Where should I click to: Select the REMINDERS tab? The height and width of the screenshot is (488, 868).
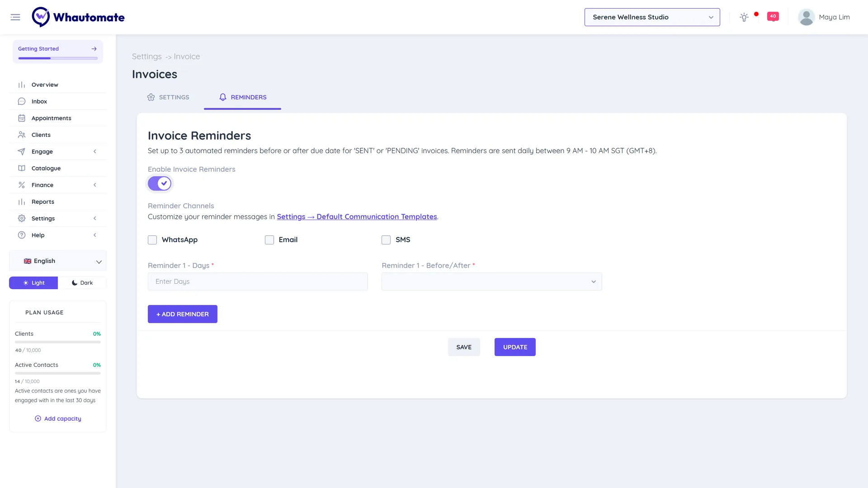point(243,97)
